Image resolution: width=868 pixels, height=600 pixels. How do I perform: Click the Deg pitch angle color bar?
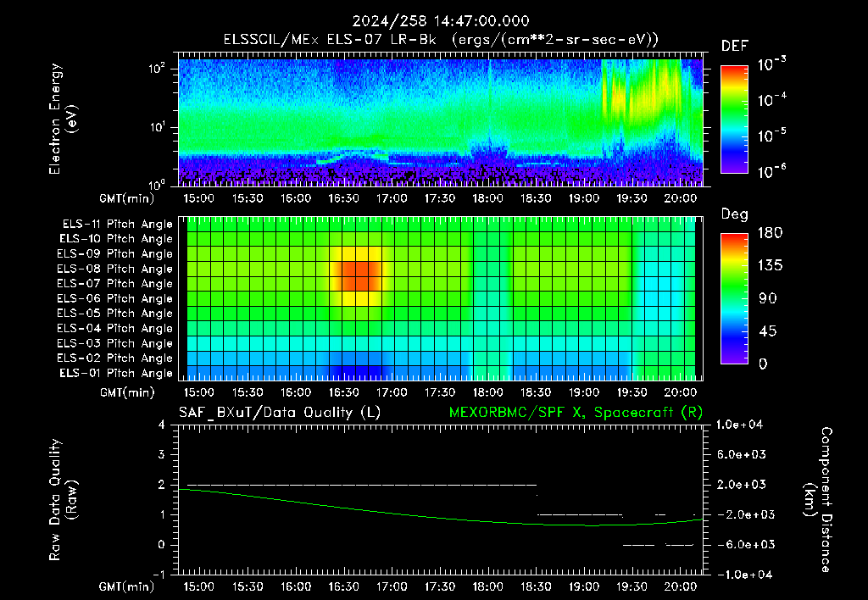tap(734, 298)
